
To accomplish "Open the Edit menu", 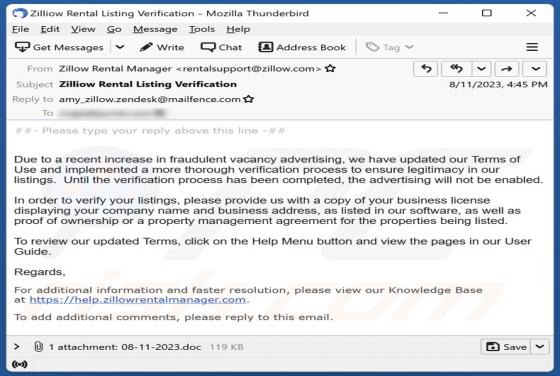I will [50, 29].
